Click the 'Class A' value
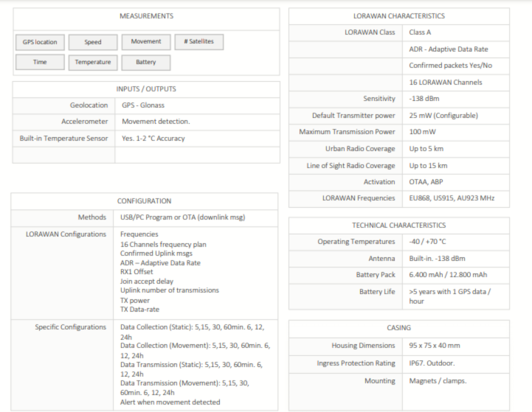Screen dimensions: 532x412 click(x=420, y=32)
